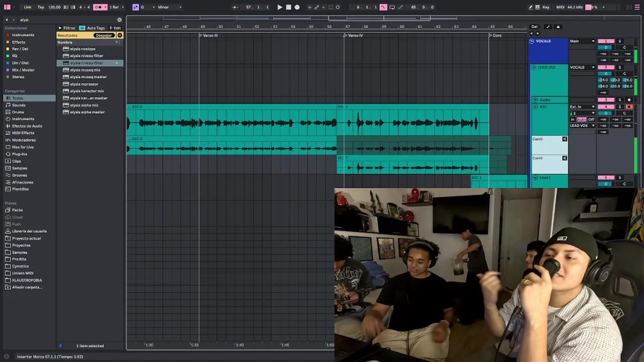The height and width of the screenshot is (362, 644).
Task: Click the 120.00 tempo field
Action: (54, 7)
